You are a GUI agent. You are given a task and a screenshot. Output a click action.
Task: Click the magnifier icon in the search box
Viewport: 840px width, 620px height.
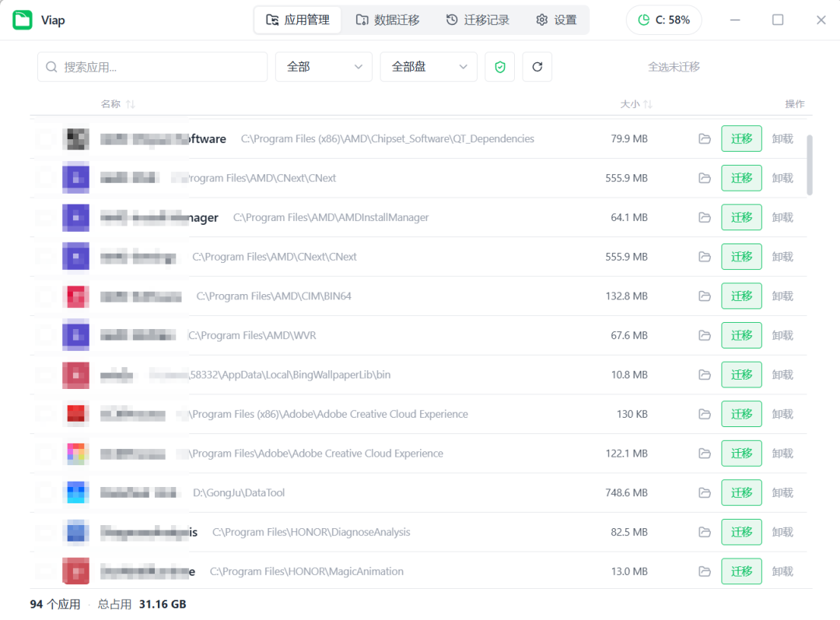coord(51,67)
